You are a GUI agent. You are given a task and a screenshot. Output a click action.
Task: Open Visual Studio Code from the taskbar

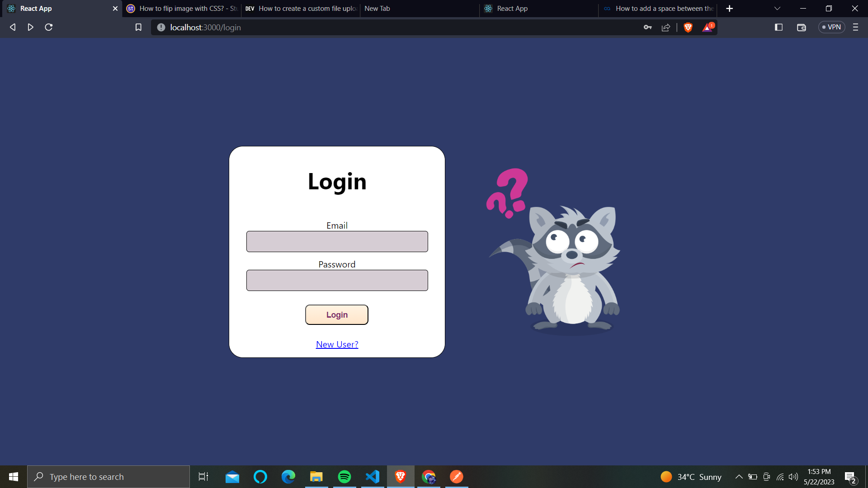coord(373,476)
